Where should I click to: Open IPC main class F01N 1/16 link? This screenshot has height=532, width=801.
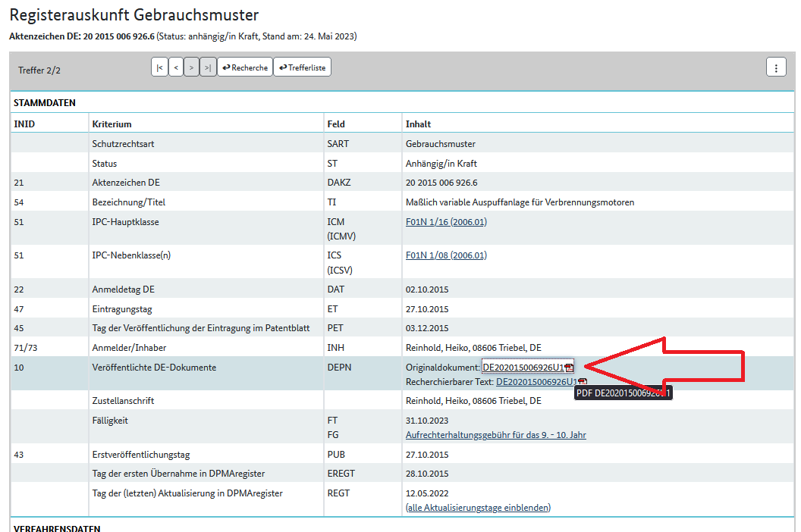coord(427,222)
